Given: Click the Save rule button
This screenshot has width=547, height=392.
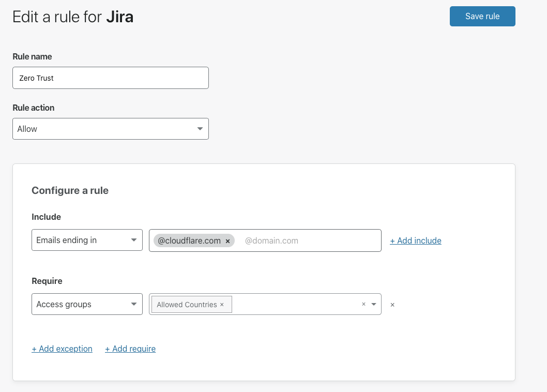Looking at the screenshot, I should [x=482, y=16].
